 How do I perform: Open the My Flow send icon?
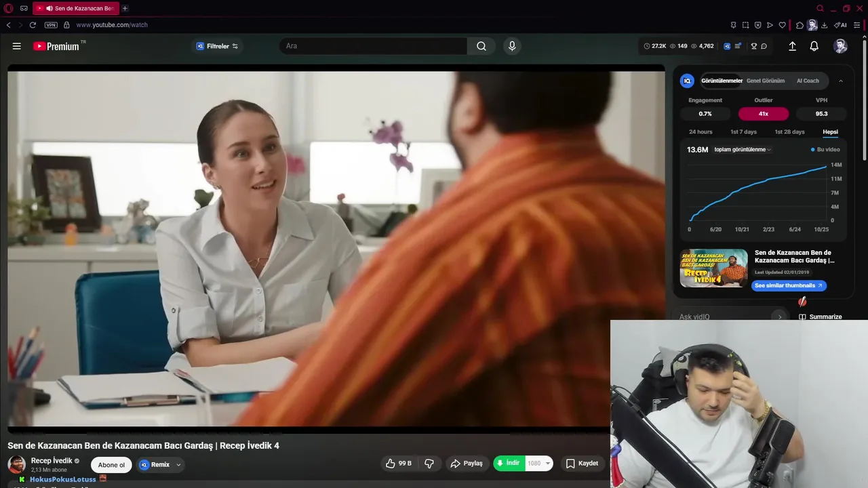[x=770, y=25]
